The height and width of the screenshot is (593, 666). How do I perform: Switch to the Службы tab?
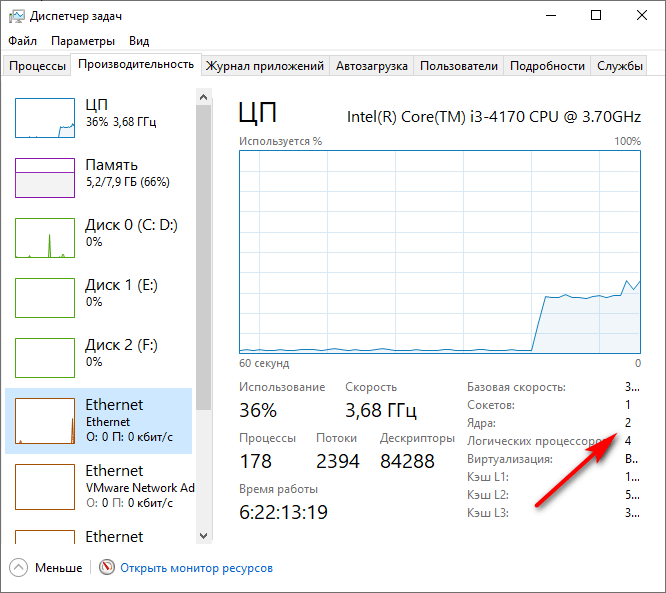619,66
